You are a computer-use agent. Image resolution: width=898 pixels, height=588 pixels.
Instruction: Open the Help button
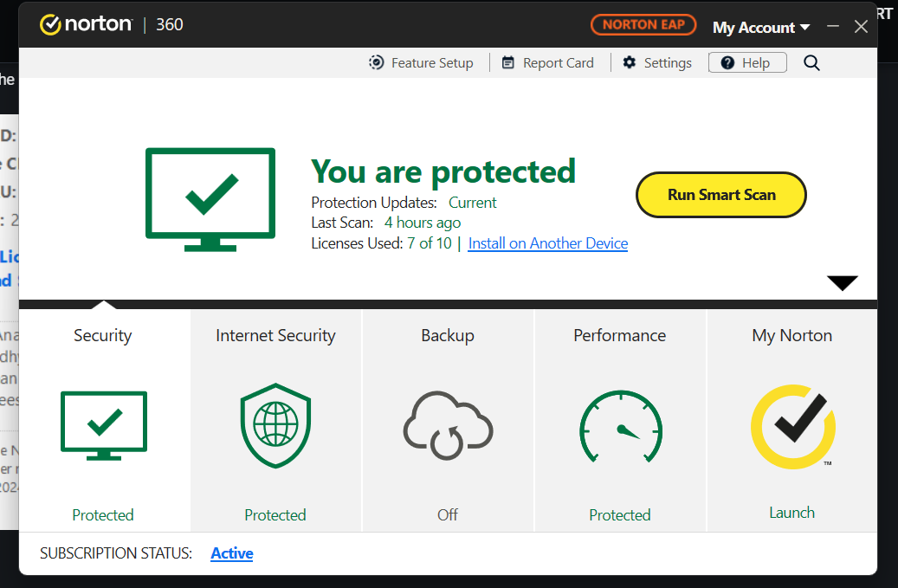click(746, 62)
